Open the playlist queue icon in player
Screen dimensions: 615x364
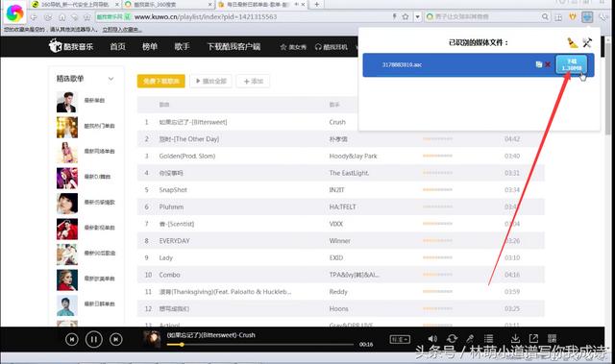click(489, 338)
